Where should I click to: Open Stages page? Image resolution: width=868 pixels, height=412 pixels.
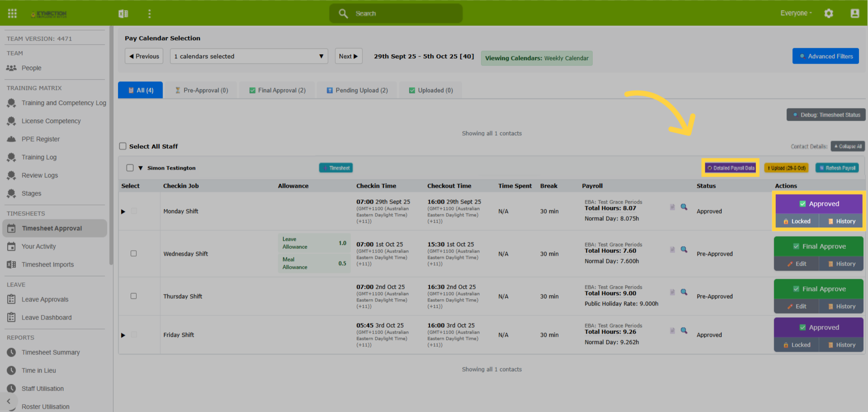point(31,193)
